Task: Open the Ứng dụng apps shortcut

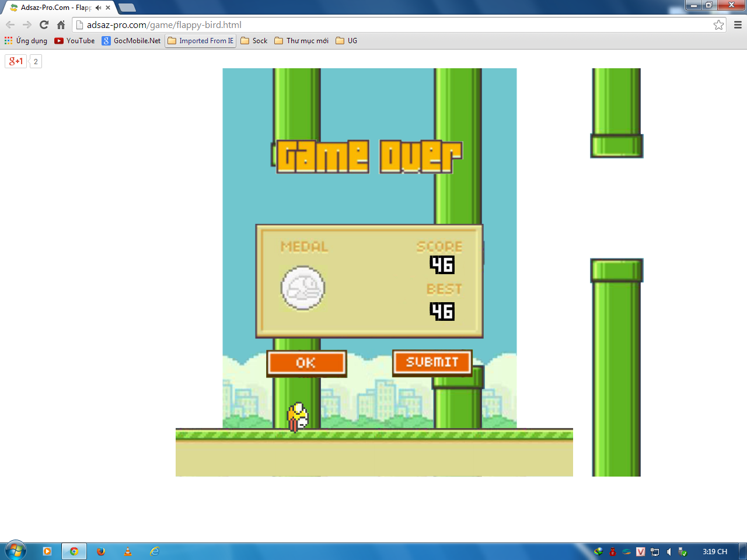Action: pos(26,41)
